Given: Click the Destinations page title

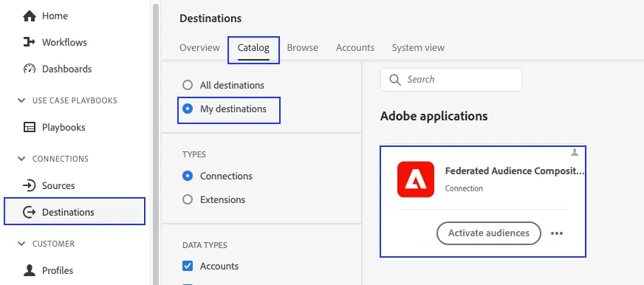Looking at the screenshot, I should click(210, 18).
